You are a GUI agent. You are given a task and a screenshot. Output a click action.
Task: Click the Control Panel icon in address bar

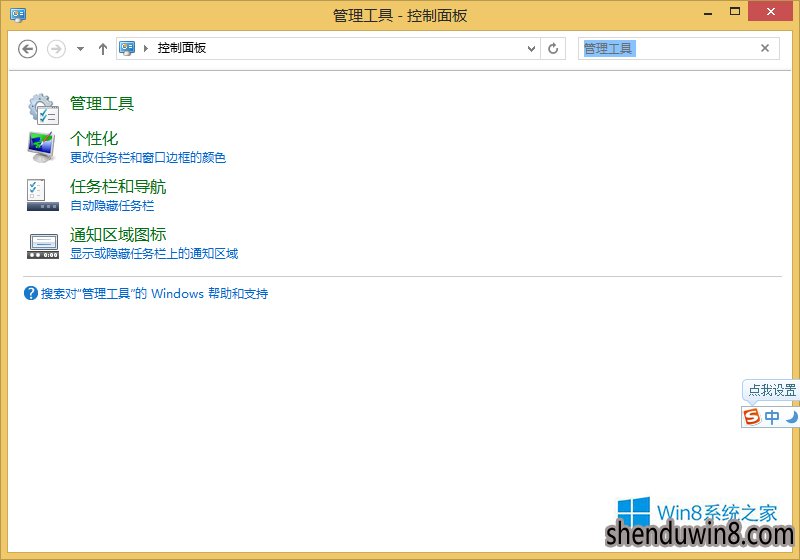[x=127, y=48]
